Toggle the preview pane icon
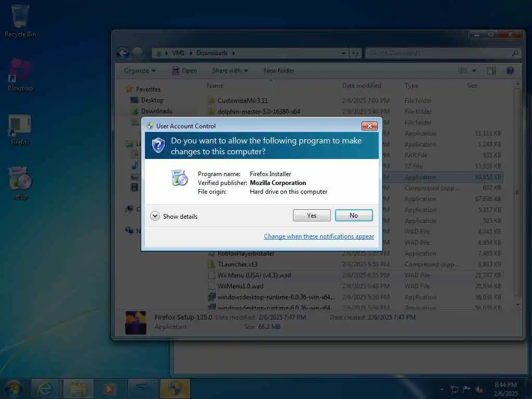This screenshot has height=399, width=532. point(491,71)
